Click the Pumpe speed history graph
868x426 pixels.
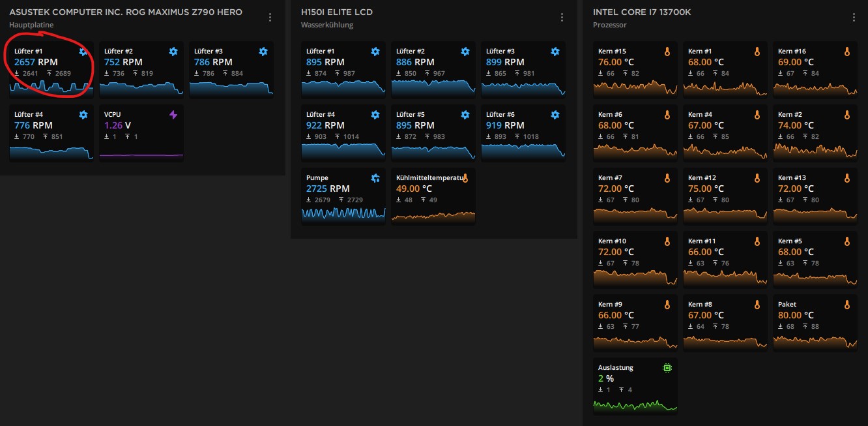(343, 215)
